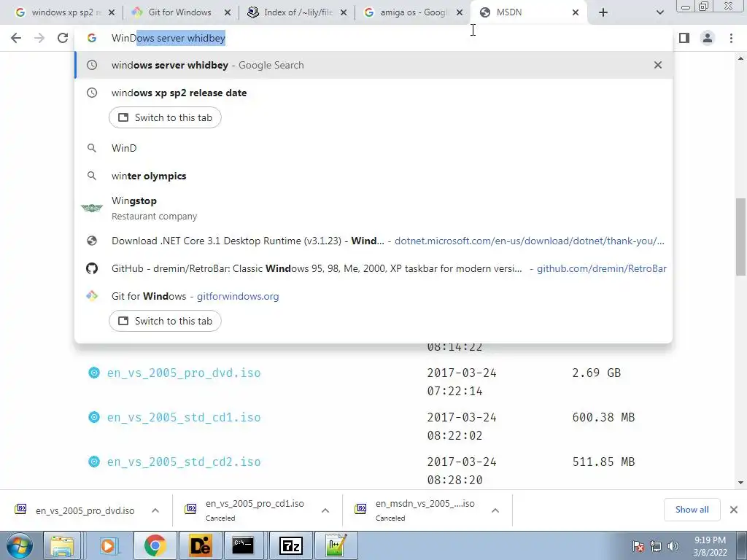Click canceled en_vs_2005_pro_cd1.iso download item

point(245,510)
